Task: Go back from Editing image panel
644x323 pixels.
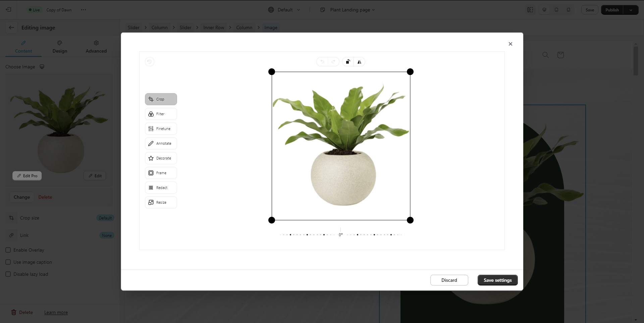Action: [11, 27]
